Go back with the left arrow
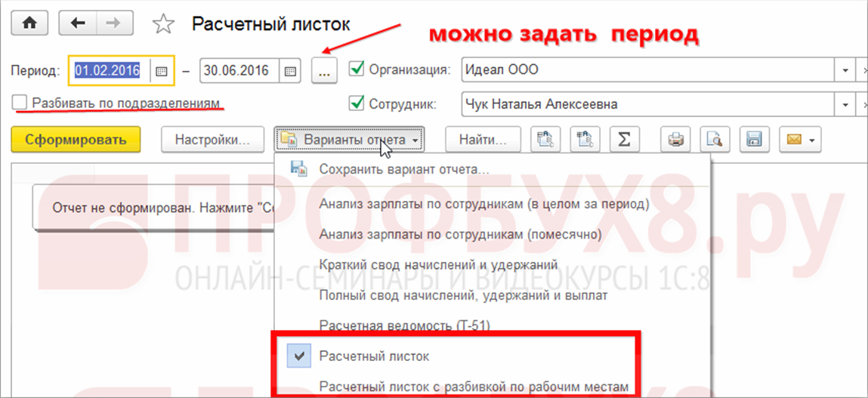 click(77, 23)
